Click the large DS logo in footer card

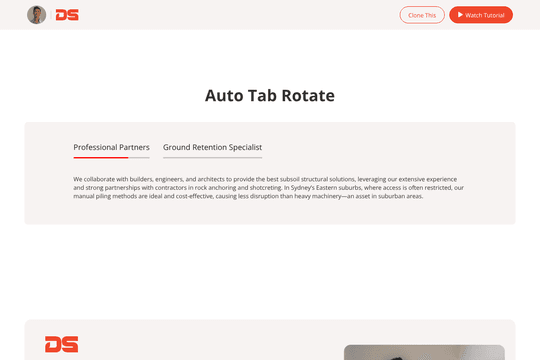click(62, 344)
